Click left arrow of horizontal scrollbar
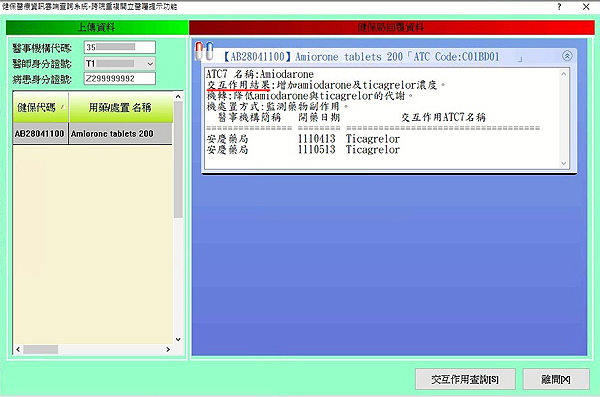The image size is (600, 397). click(x=18, y=349)
